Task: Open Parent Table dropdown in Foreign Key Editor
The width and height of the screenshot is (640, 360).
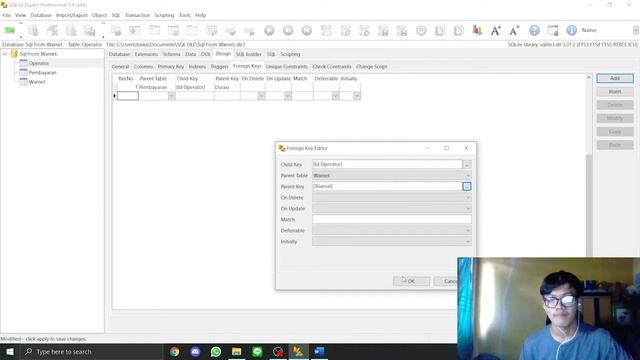Action: coord(468,176)
